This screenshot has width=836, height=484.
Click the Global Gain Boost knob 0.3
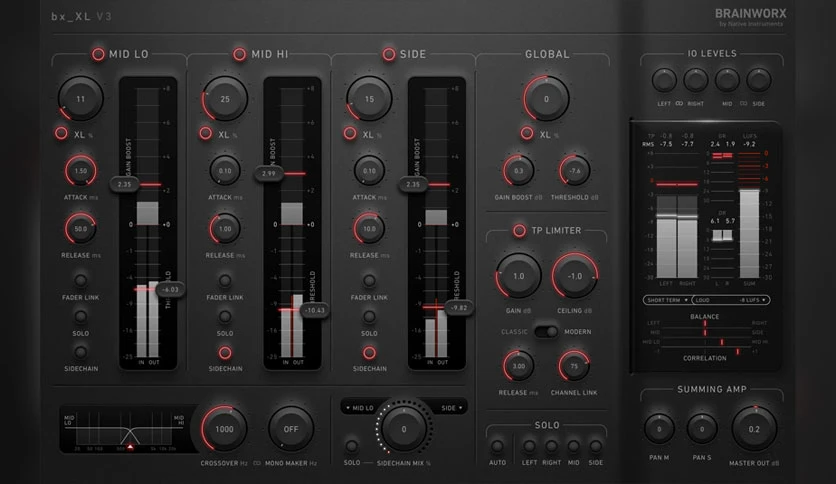[518, 171]
